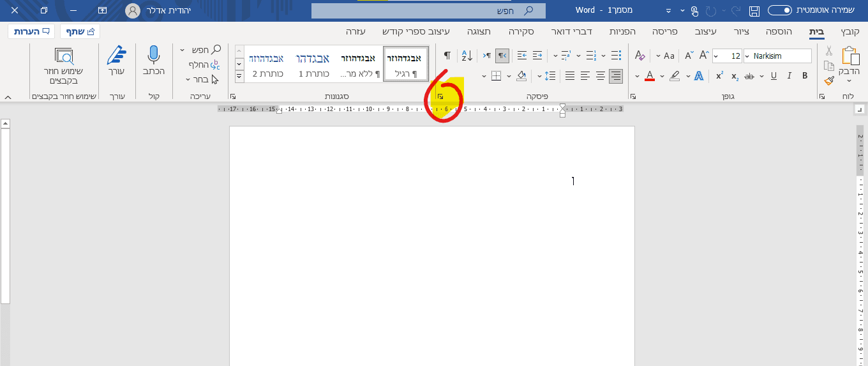Click the Increase Font Size icon

[705, 56]
